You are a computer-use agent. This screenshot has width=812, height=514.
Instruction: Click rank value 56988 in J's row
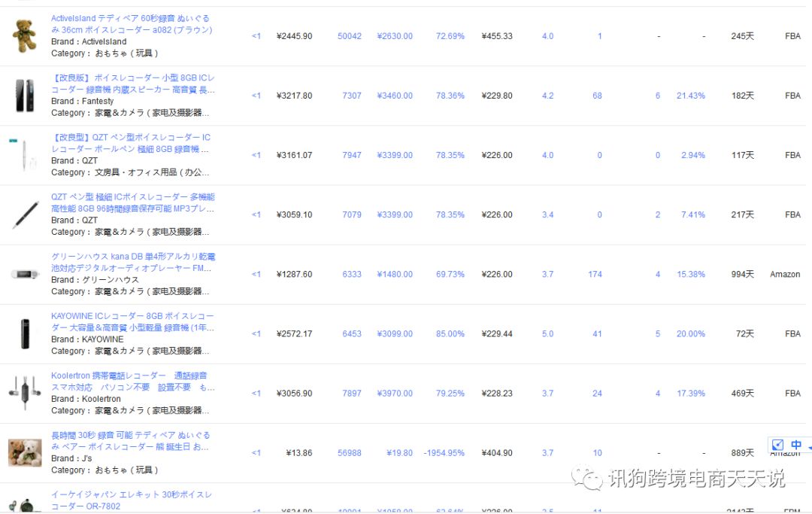tap(350, 453)
